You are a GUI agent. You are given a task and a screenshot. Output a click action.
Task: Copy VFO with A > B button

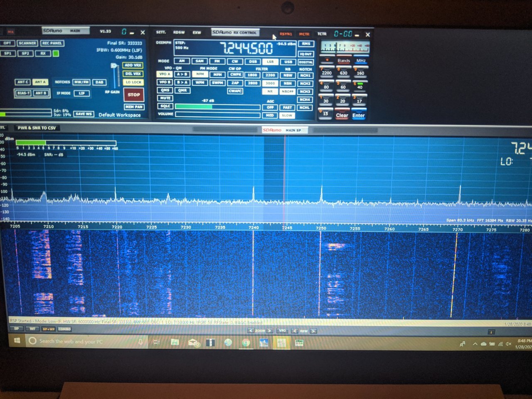point(182,74)
